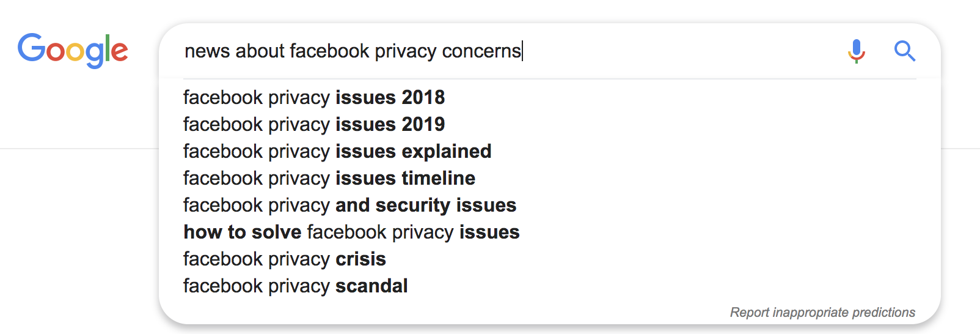Click the word 'about' in the search box
This screenshot has height=334, width=980.
[x=260, y=51]
